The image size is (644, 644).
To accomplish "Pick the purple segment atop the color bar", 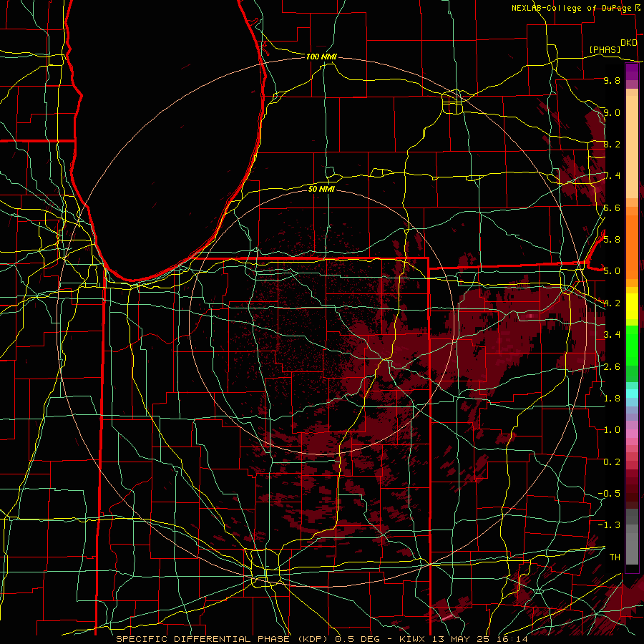I will point(632,72).
